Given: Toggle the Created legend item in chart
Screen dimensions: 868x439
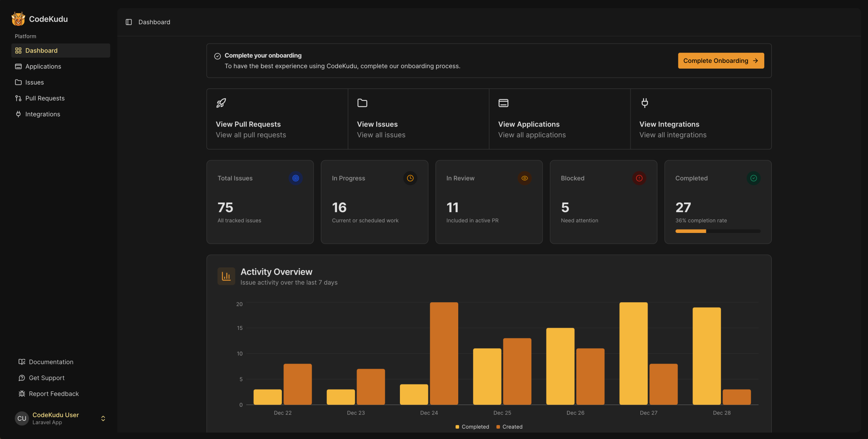Looking at the screenshot, I should pos(509,427).
